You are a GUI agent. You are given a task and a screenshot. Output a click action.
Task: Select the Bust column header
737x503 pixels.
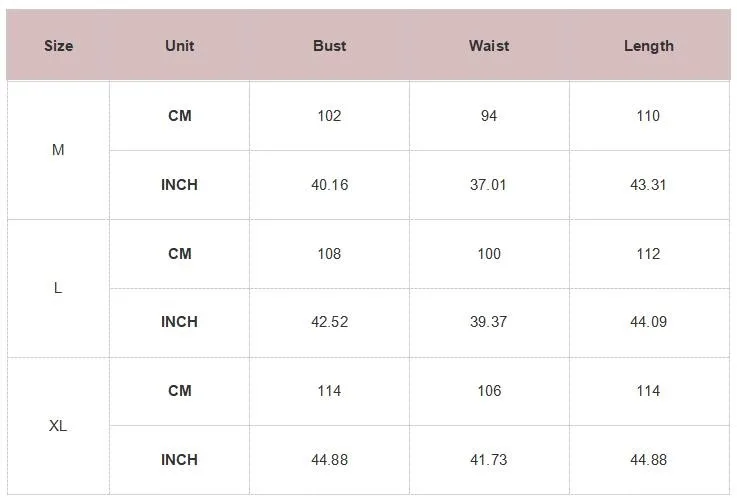tap(329, 46)
